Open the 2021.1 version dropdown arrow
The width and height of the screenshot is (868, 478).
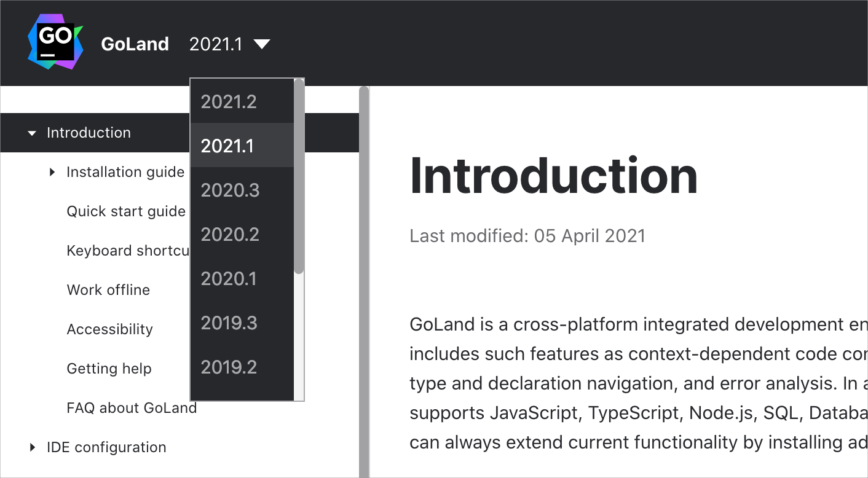pos(262,44)
